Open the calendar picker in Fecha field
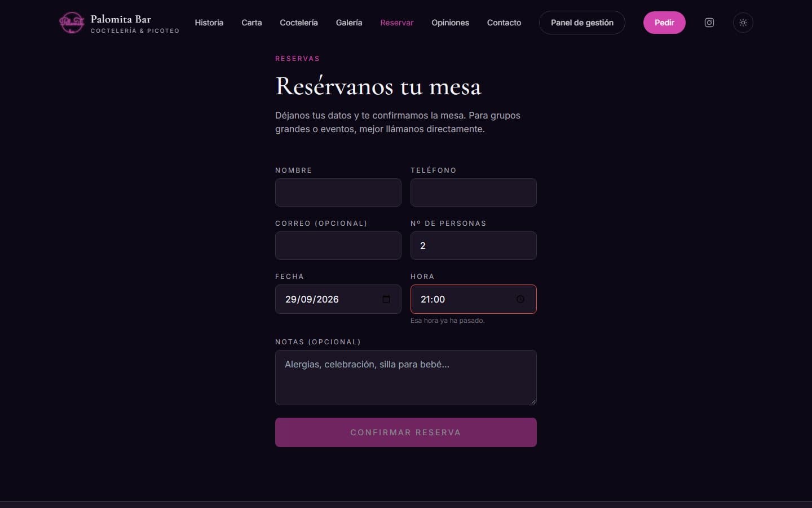Viewport: 812px width, 508px height. (x=386, y=299)
